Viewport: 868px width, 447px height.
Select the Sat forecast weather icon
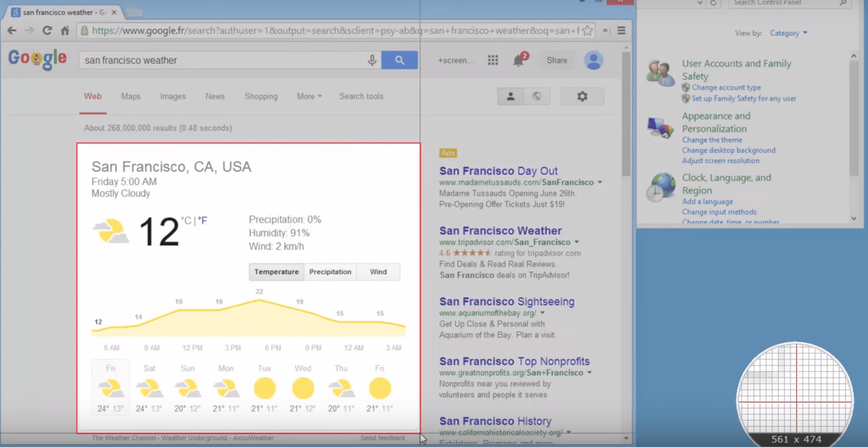[x=149, y=389]
